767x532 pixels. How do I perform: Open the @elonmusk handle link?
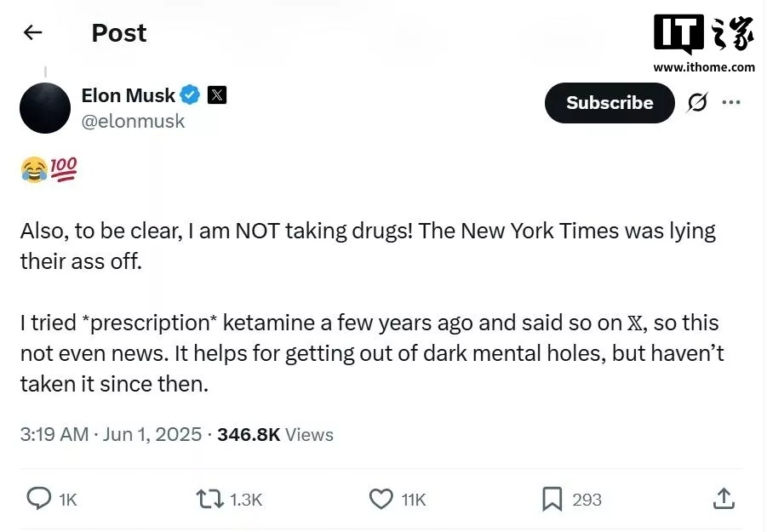pos(133,121)
